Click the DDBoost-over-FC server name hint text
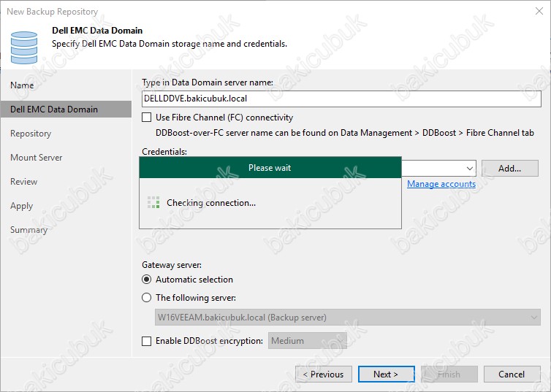 coord(345,133)
